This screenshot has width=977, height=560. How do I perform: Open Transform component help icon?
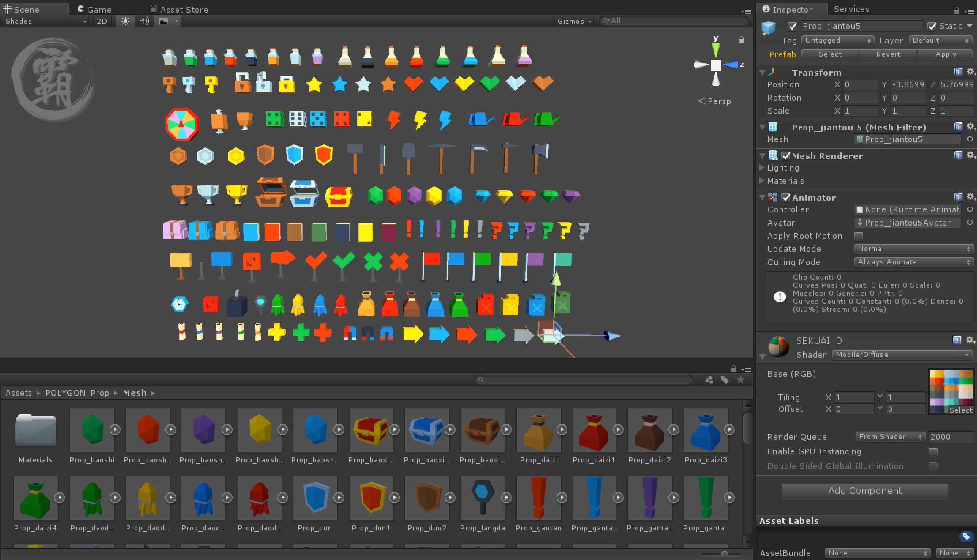tap(958, 72)
